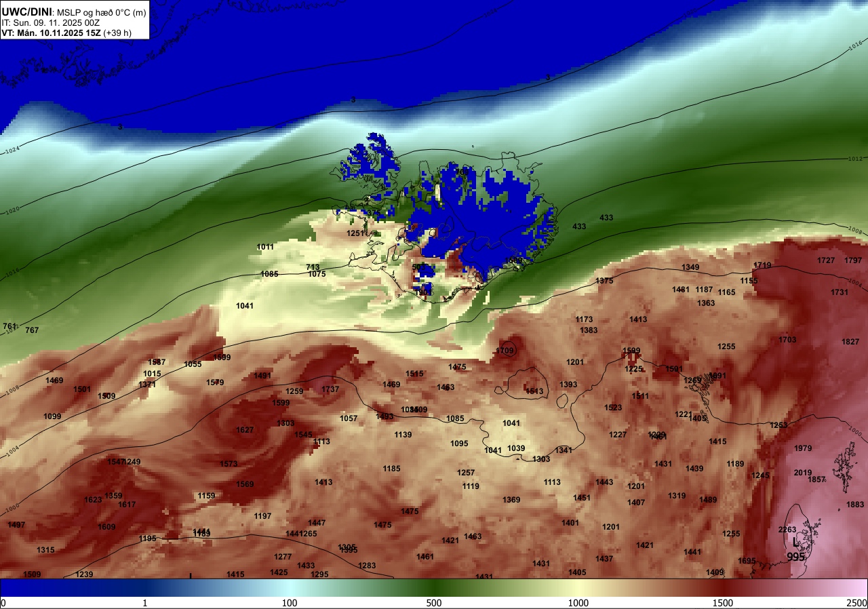Viewport: 868px width, 609px height.
Task: Click the 1573 height value
Action: pos(229,464)
